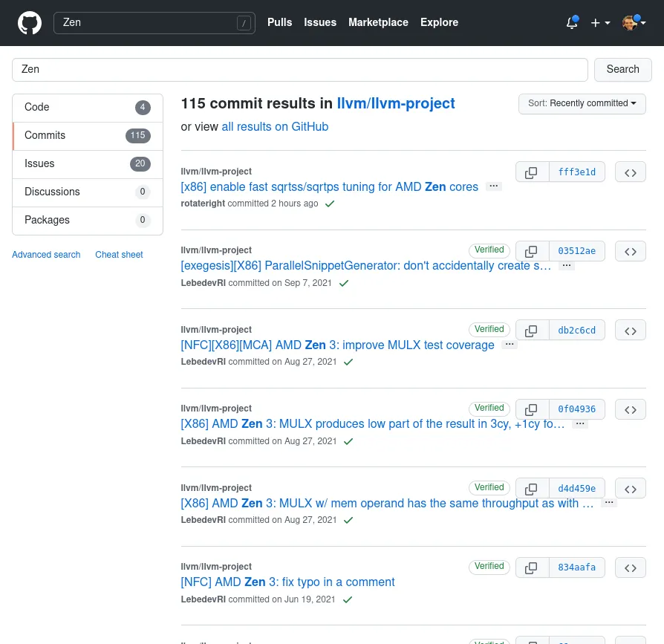This screenshot has height=644, width=664.
Task: Show status checkmark for the MULX test coverage commit
Action: click(x=348, y=362)
